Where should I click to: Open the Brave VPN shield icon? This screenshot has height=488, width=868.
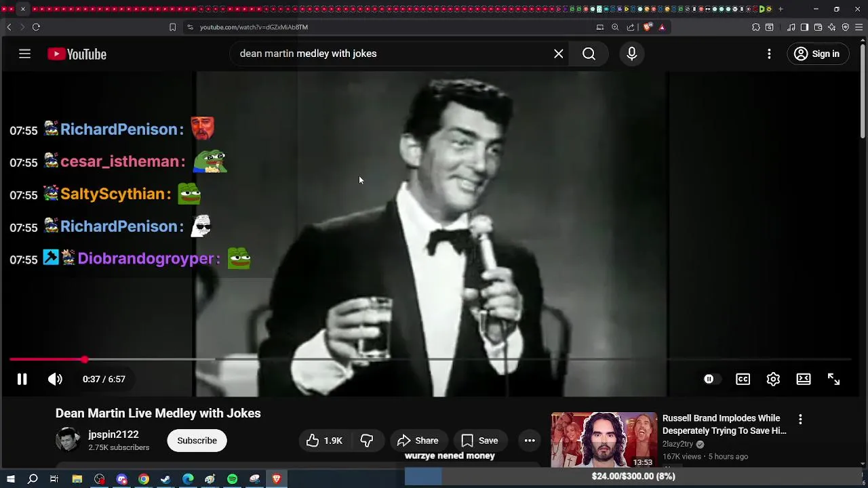845,27
